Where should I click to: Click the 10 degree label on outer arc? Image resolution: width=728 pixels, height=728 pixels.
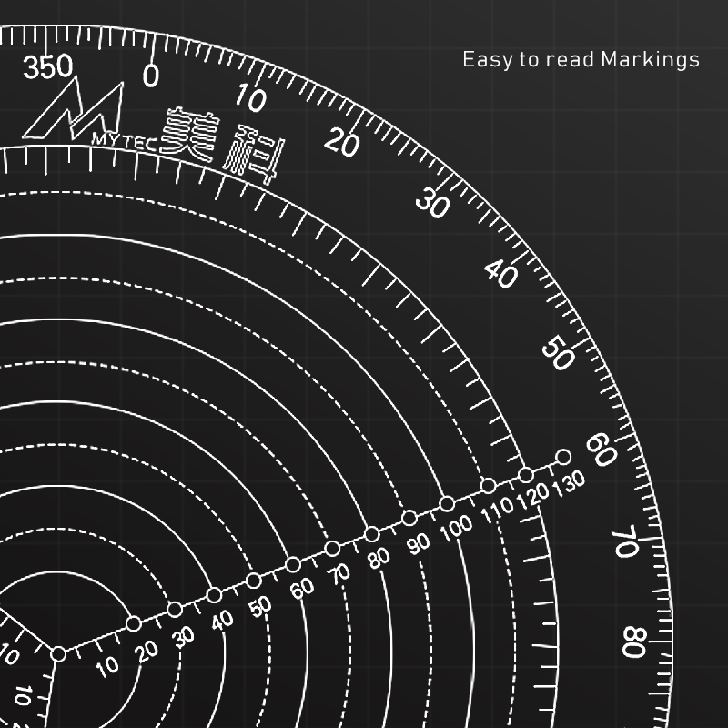pyautogui.click(x=251, y=96)
